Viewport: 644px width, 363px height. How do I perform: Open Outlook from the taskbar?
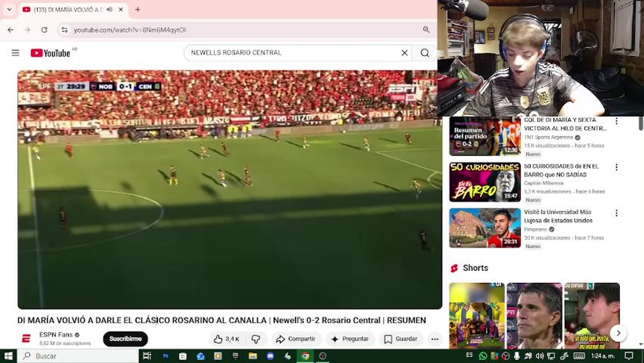point(201,356)
